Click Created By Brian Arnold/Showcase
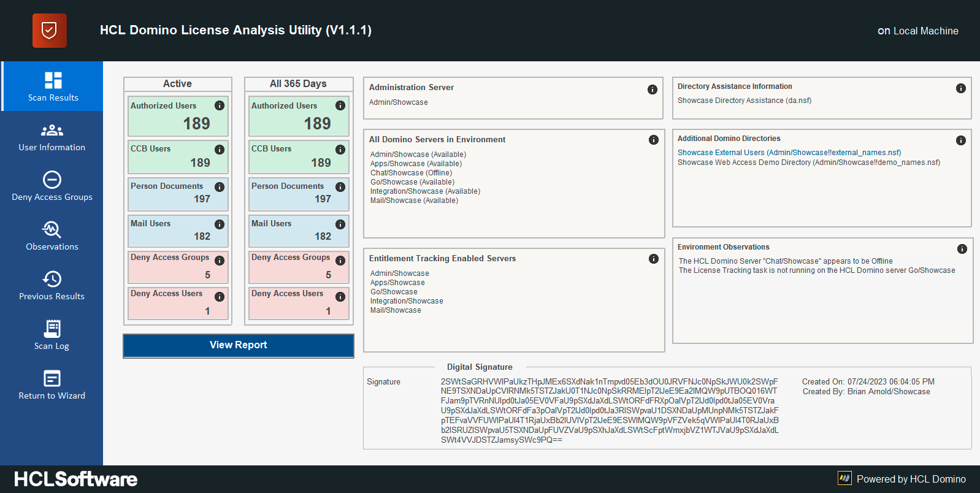The height and width of the screenshot is (493, 980). (x=866, y=392)
